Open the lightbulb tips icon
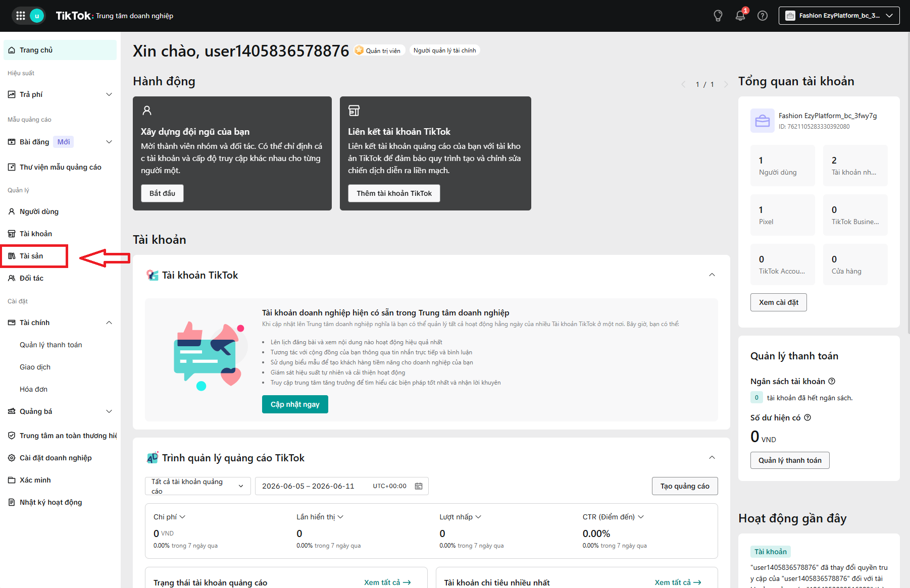 click(x=718, y=16)
